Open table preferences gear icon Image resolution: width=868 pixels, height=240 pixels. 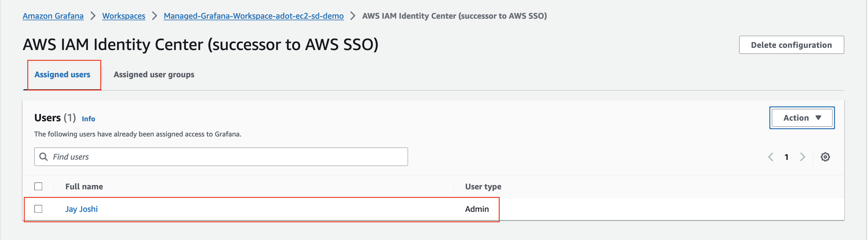point(826,157)
